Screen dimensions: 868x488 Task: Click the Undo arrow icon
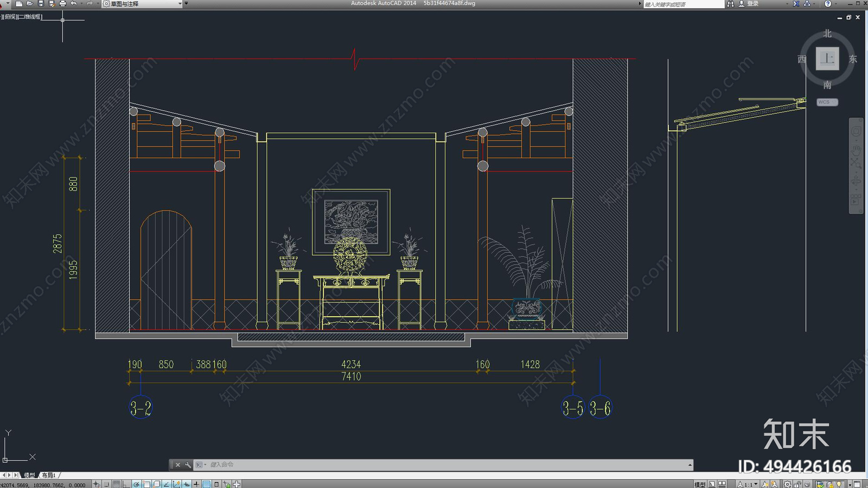(x=74, y=4)
